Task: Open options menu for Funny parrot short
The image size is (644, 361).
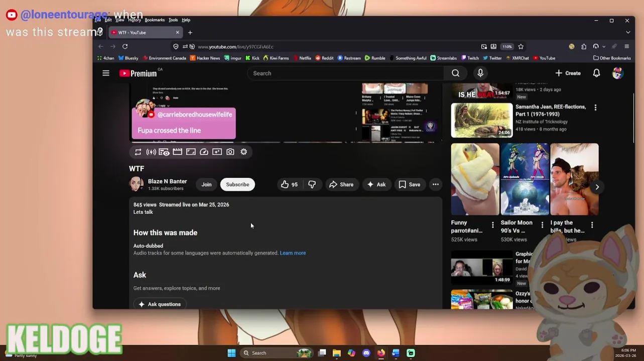Action: pos(492,225)
